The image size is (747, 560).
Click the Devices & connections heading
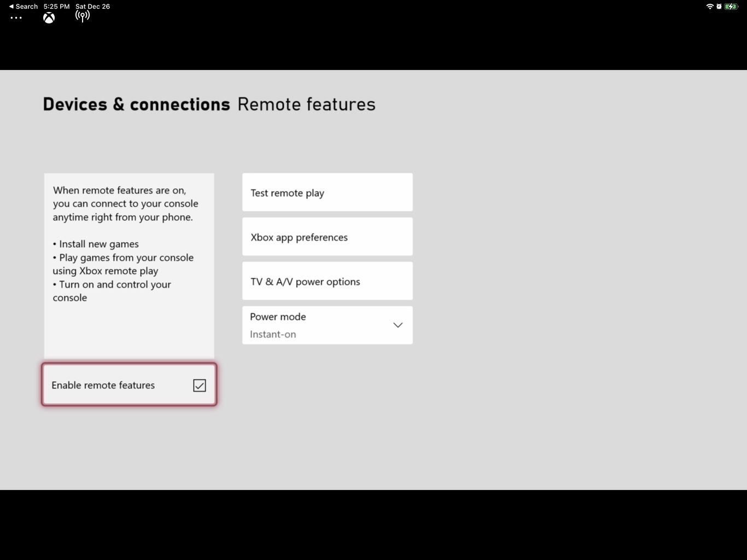pyautogui.click(x=137, y=104)
